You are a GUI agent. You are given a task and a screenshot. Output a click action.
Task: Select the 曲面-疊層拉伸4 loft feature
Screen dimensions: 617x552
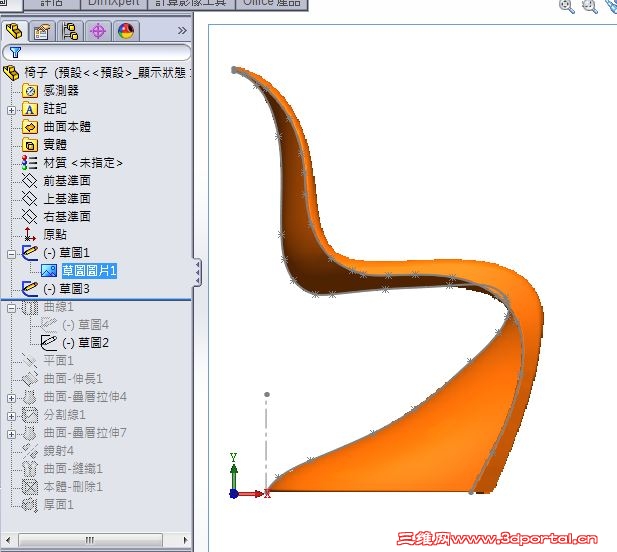coord(85,397)
